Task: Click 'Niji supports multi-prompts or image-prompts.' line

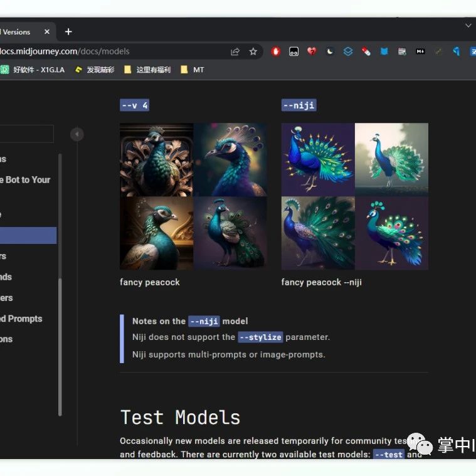Action: pyautogui.click(x=228, y=354)
